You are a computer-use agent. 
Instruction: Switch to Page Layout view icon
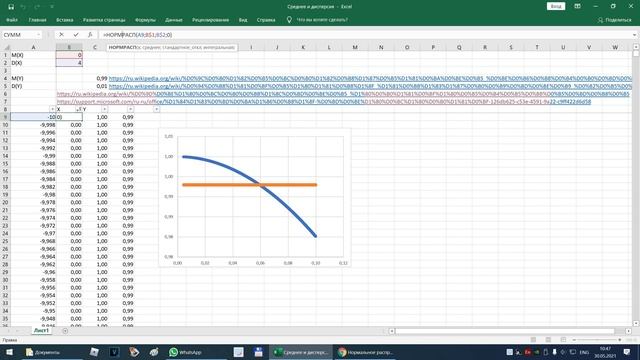coord(548,340)
